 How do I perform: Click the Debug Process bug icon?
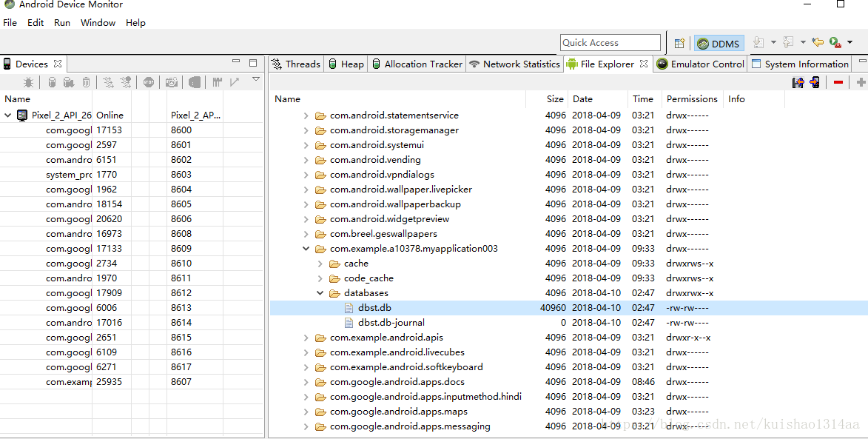tap(28, 82)
